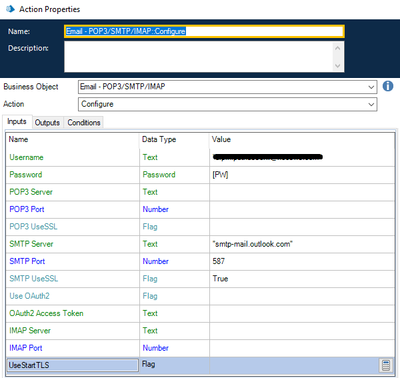
Task: Click the Description scrollbar down arrow
Action: click(x=338, y=66)
